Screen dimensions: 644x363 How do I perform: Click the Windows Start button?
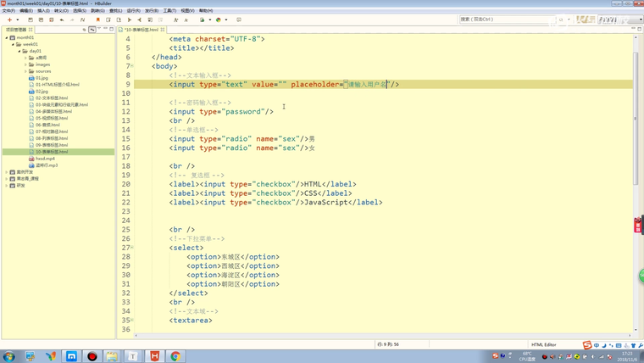point(8,356)
